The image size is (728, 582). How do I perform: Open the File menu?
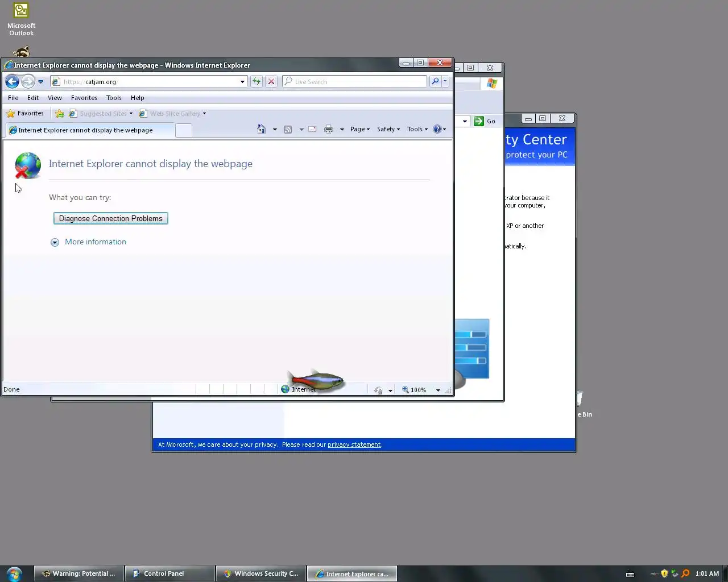click(x=13, y=98)
